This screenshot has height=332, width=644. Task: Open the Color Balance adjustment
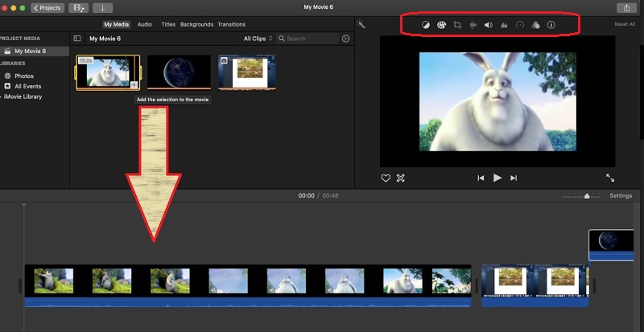coord(426,25)
